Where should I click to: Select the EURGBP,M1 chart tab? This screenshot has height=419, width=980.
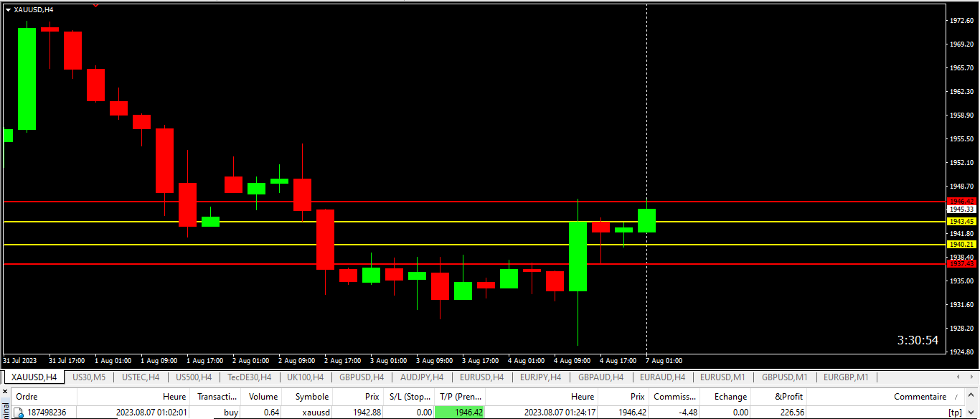pos(847,377)
